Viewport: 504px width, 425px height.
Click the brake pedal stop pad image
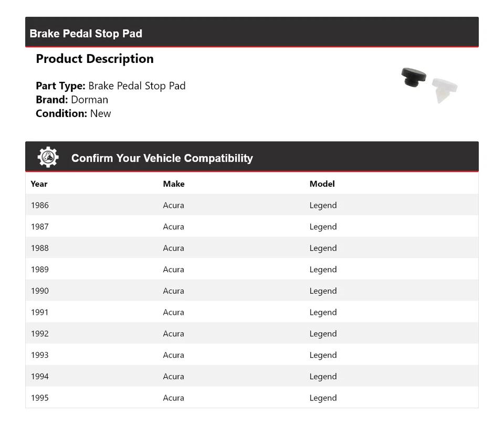coord(429,84)
